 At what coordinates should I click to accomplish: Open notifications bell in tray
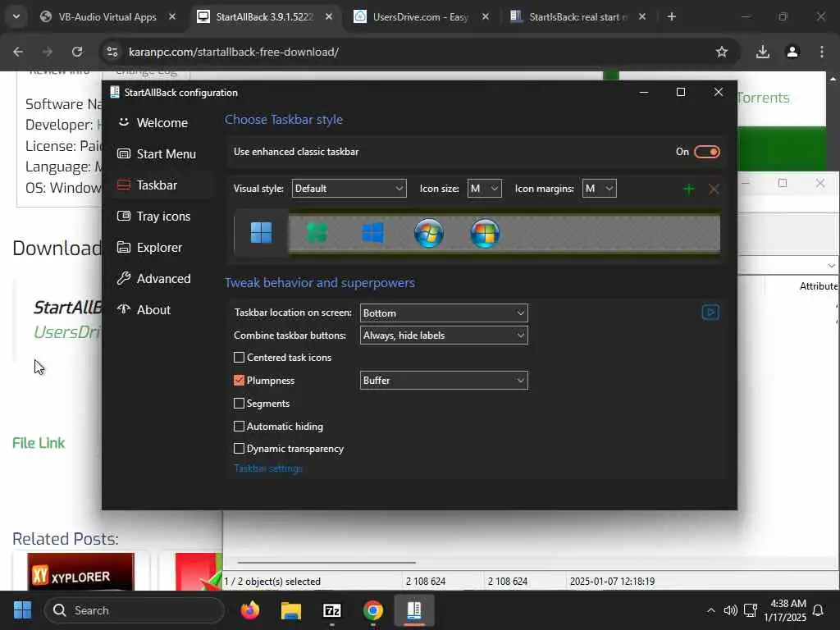818,610
